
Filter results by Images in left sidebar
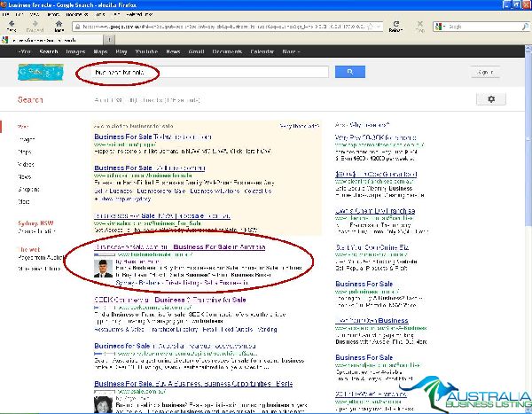pyautogui.click(x=26, y=139)
